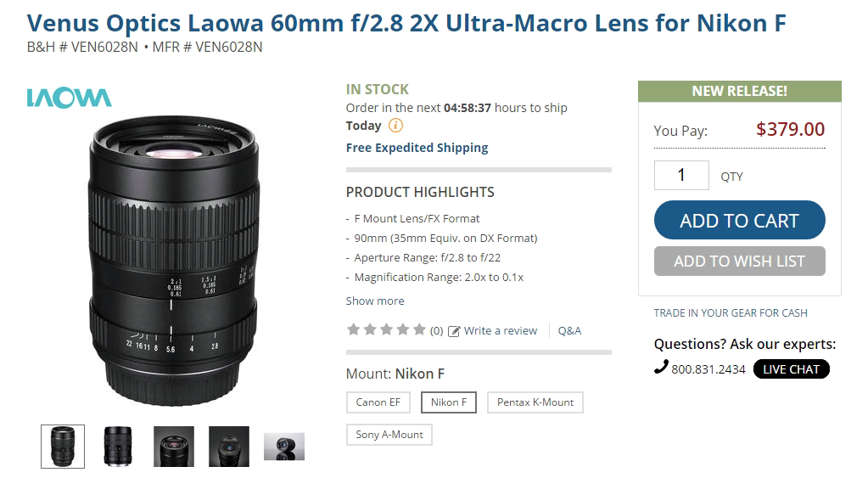The image size is (868, 478).
Task: Choose the Sony A-Mount option
Action: tap(389, 435)
